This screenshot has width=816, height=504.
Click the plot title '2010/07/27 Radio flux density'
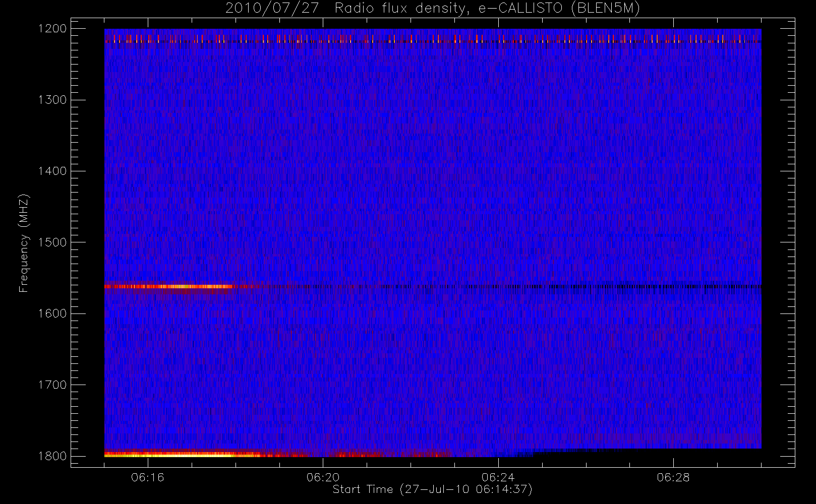(x=347, y=9)
